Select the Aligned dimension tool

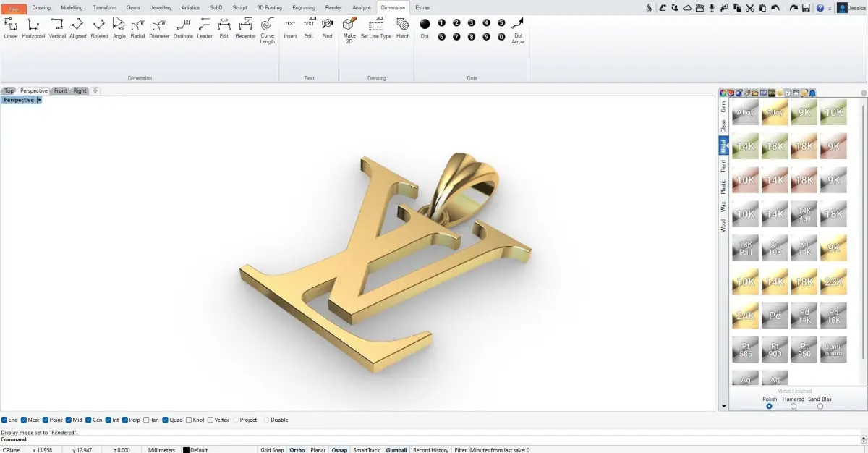[77, 29]
